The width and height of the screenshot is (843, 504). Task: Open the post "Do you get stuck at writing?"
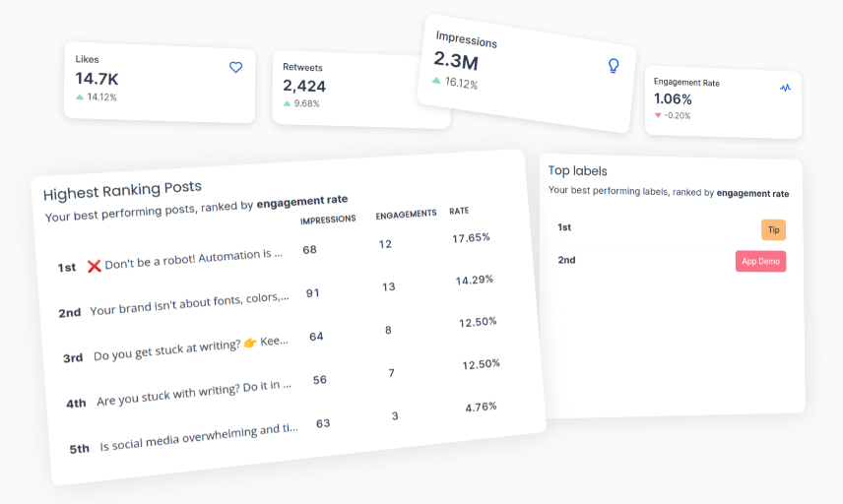[x=191, y=348]
